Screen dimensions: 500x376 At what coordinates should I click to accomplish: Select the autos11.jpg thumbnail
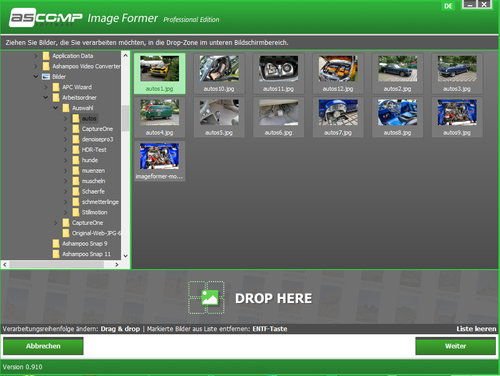coord(278,74)
